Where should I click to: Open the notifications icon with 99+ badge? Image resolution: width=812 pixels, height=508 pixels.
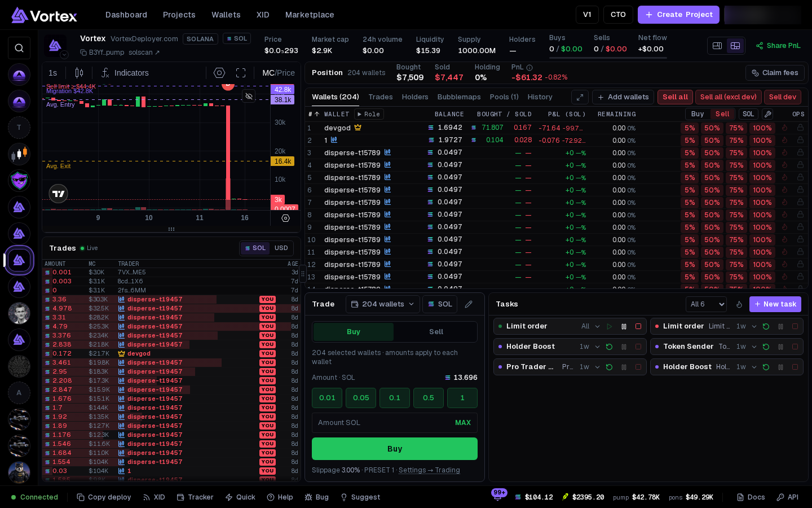498,496
